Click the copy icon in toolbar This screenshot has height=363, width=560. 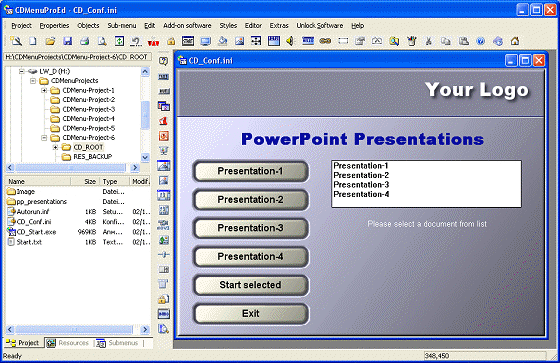[x=446, y=41]
